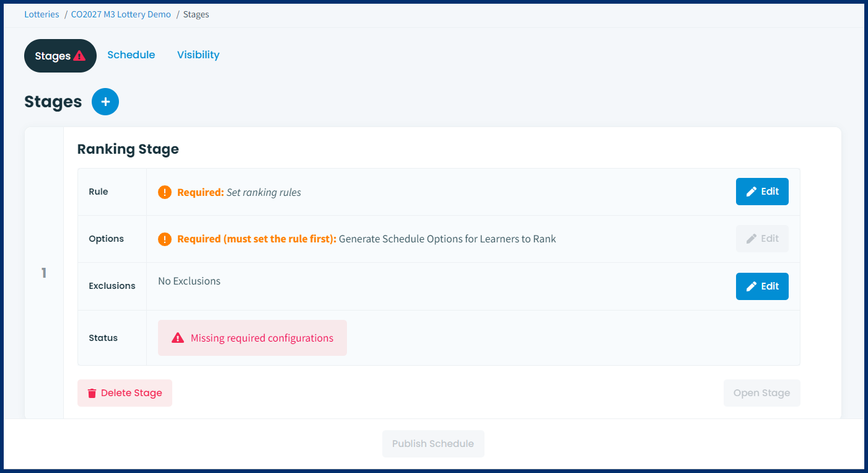Click the 'Exclusions' row label

click(x=112, y=286)
